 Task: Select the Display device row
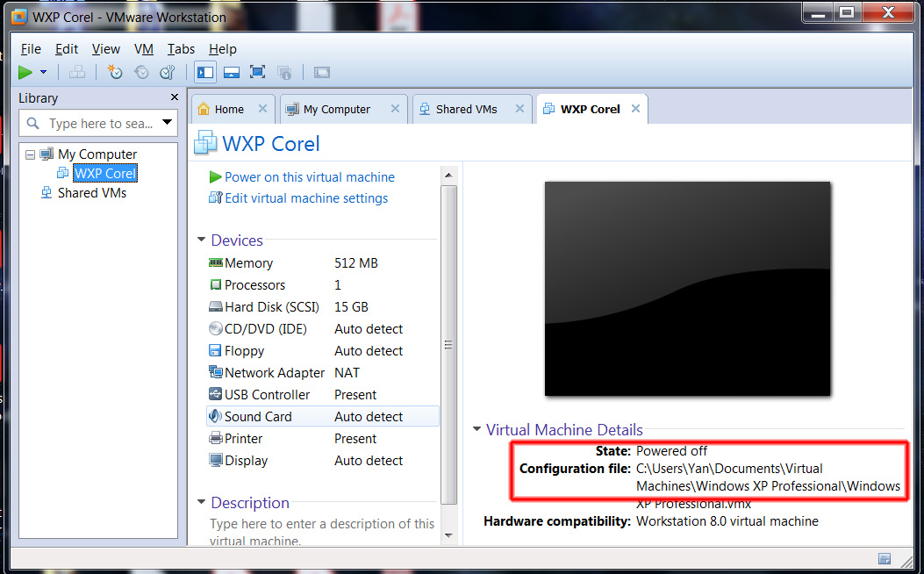tap(322, 460)
